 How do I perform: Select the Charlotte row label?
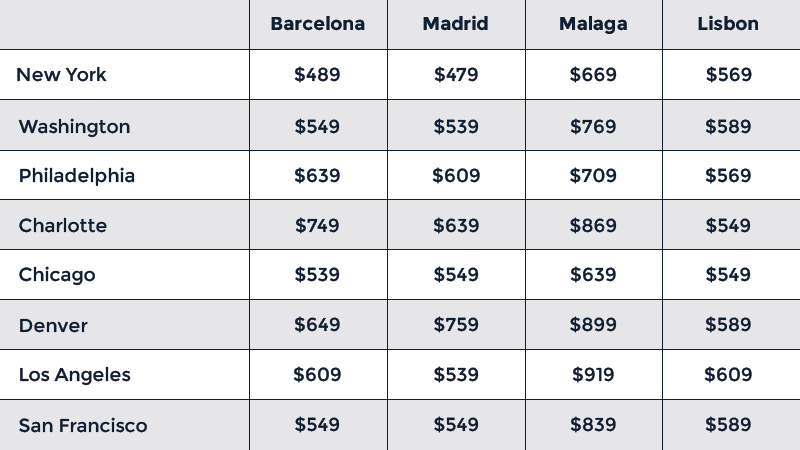coord(63,226)
